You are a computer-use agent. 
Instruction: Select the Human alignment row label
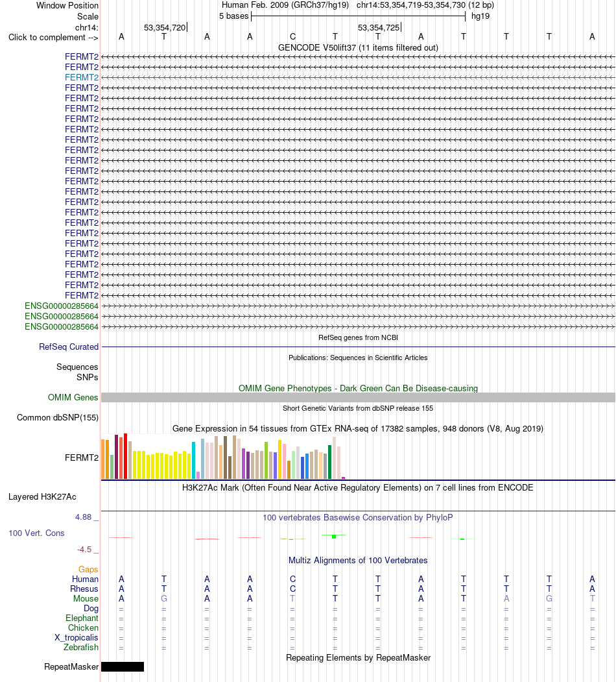tap(85, 579)
